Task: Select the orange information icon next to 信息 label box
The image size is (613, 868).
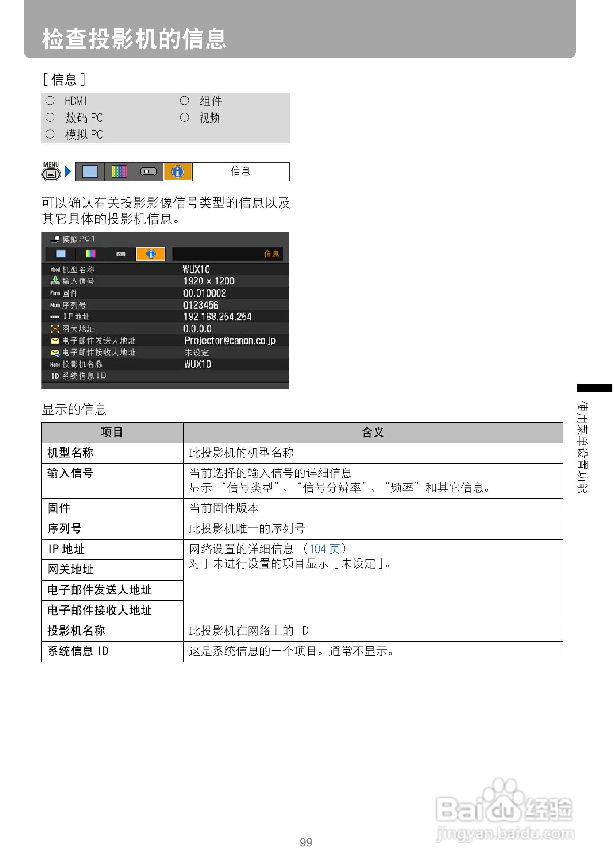Action: coord(178,172)
